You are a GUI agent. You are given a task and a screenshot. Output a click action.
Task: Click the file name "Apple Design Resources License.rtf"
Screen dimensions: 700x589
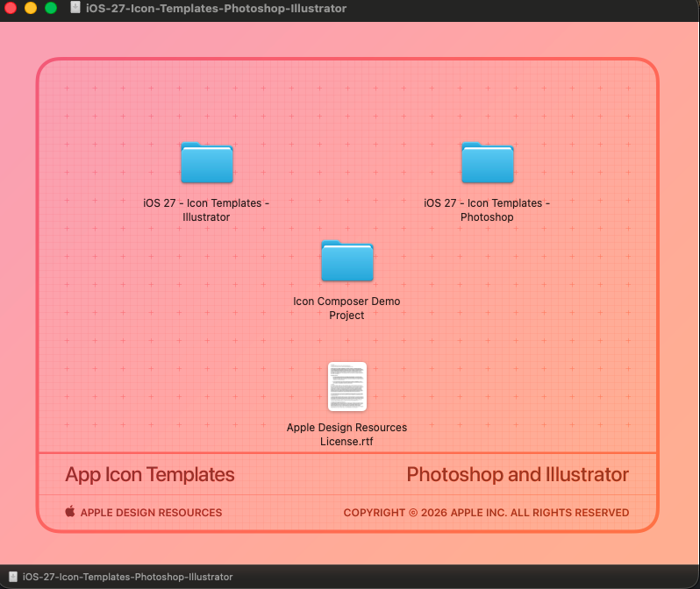pyautogui.click(x=346, y=434)
